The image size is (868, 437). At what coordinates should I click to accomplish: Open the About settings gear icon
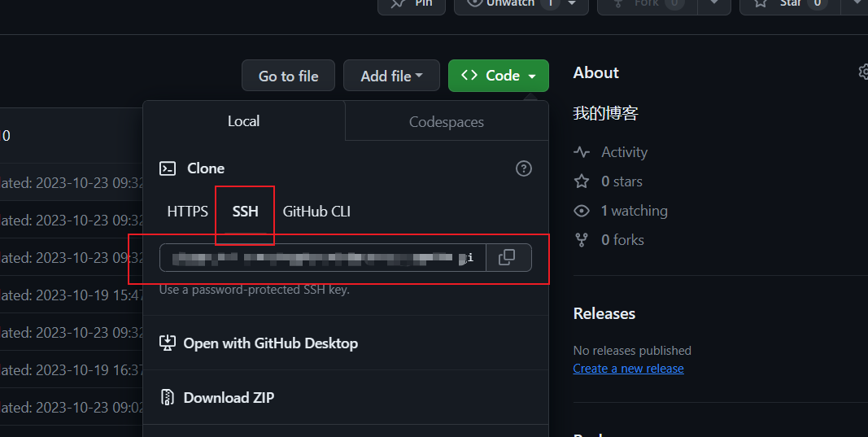862,72
